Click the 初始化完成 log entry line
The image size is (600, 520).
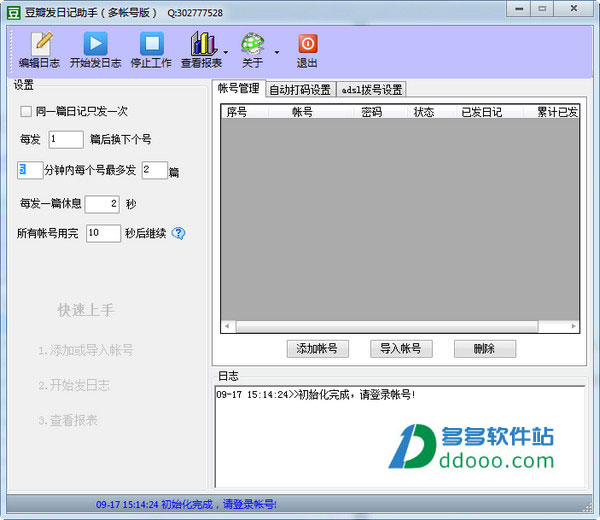pos(316,394)
